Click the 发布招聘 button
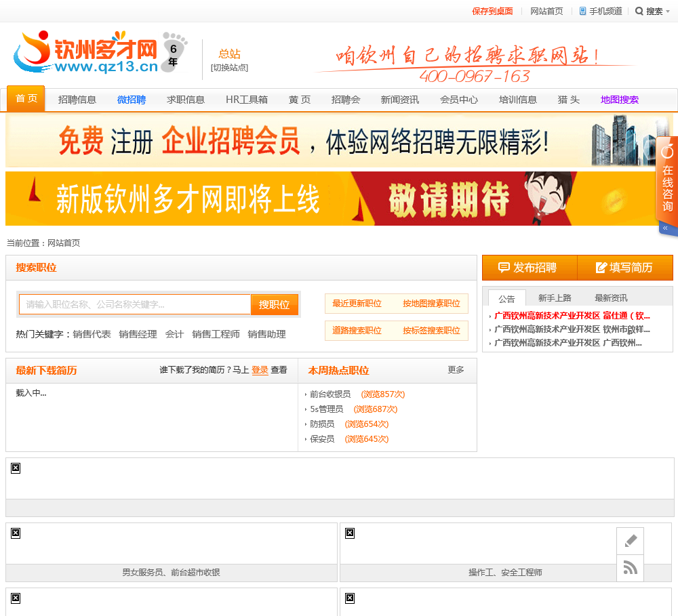The width and height of the screenshot is (678, 616). pyautogui.click(x=530, y=268)
